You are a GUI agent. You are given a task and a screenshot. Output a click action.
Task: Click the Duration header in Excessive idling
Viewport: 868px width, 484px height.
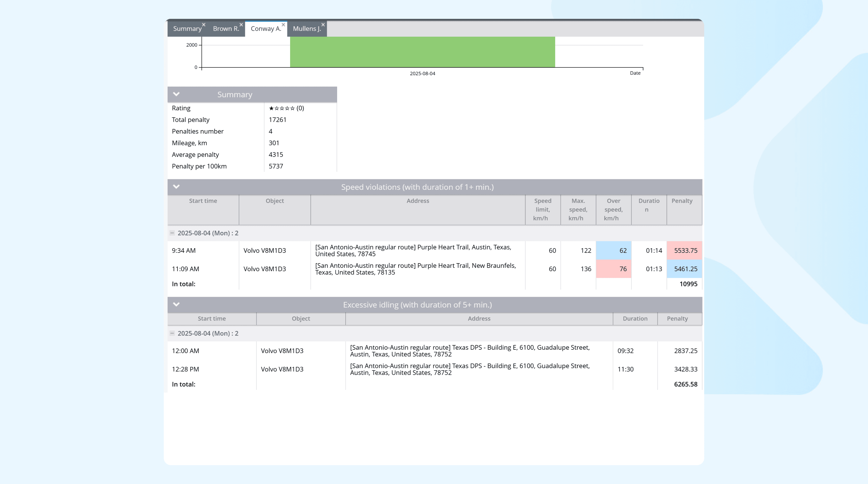point(635,319)
